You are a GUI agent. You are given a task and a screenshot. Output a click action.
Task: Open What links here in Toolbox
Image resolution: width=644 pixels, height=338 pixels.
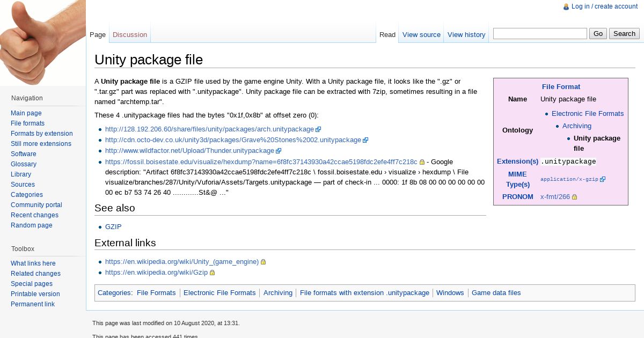coord(33,263)
